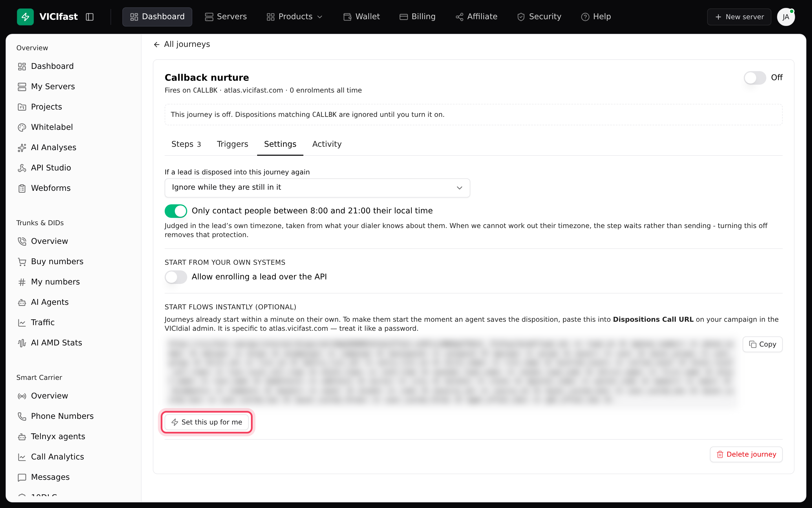This screenshot has width=812, height=508.
Task: Turn on the Callback nurture journey switch
Action: point(754,78)
